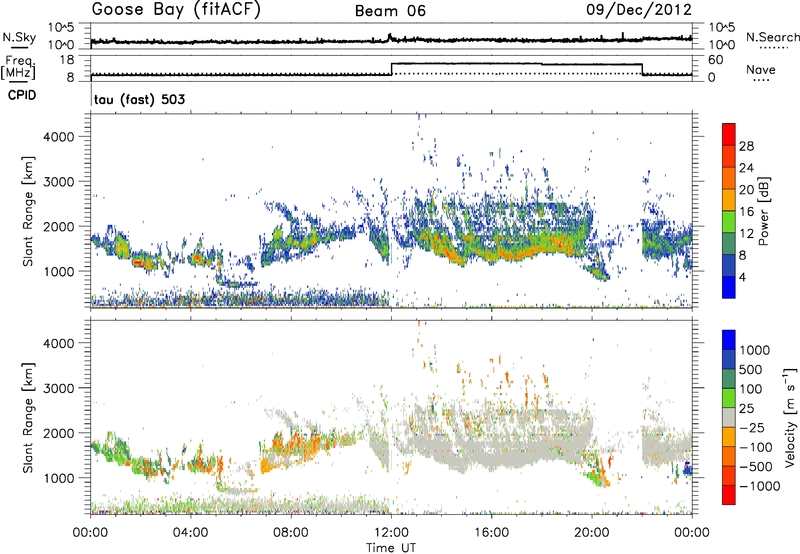
Task: Click the '08:00' time tick label
Action: coord(291,533)
